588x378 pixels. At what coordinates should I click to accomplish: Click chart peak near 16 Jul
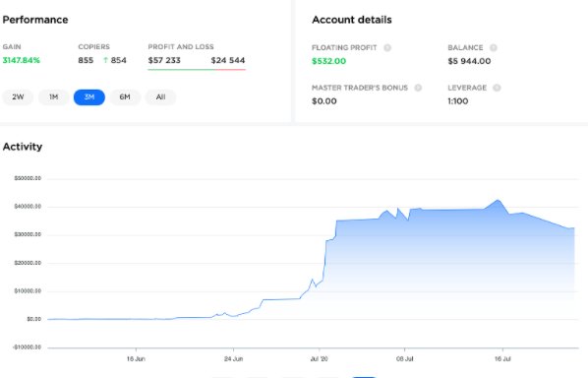tap(498, 201)
